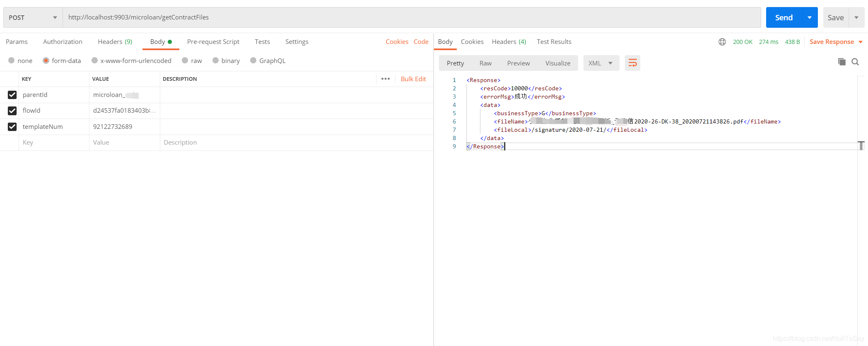Open the request Cookies link
This screenshot has width=868, height=346.
[397, 42]
